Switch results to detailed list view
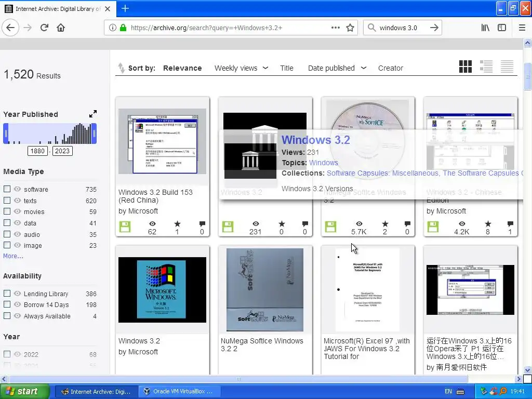 [x=486, y=66]
